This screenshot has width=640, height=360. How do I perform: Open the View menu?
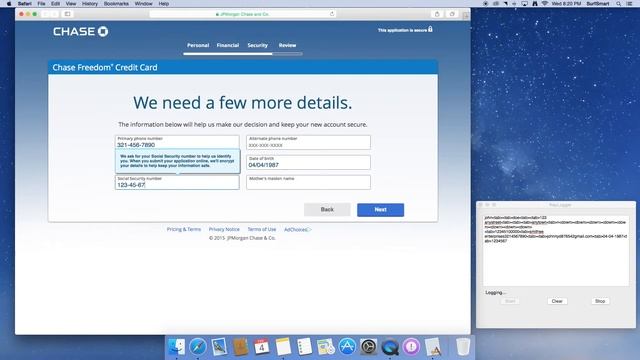[71, 4]
